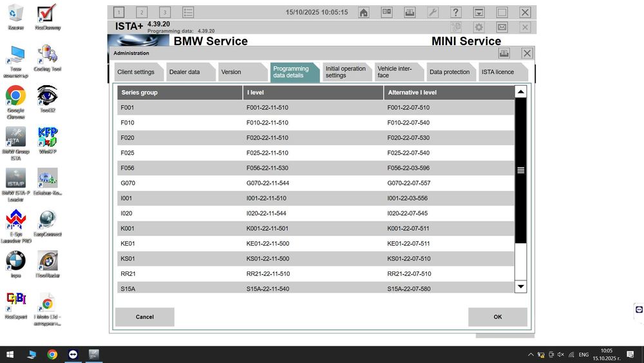Viewport: 644px width, 363px height.
Task: Confirm with the OK button
Action: click(498, 317)
